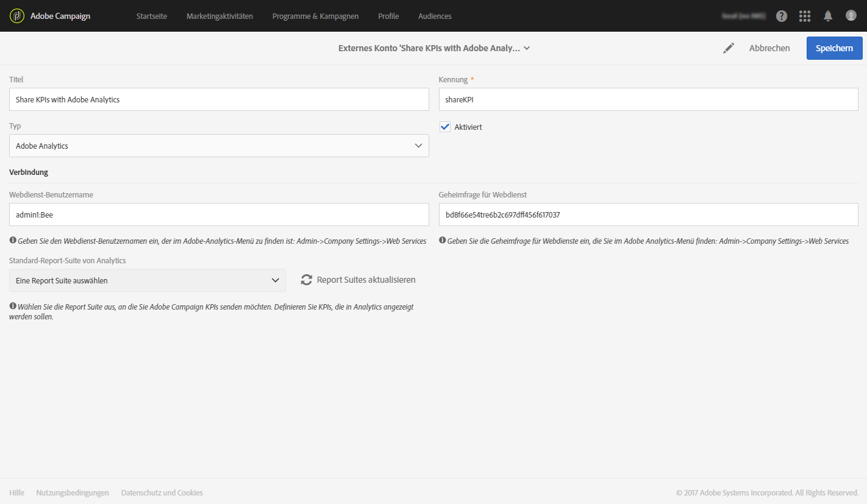The width and height of the screenshot is (867, 504).
Task: Click the Adobe Campaign brand name text
Action: (x=60, y=16)
